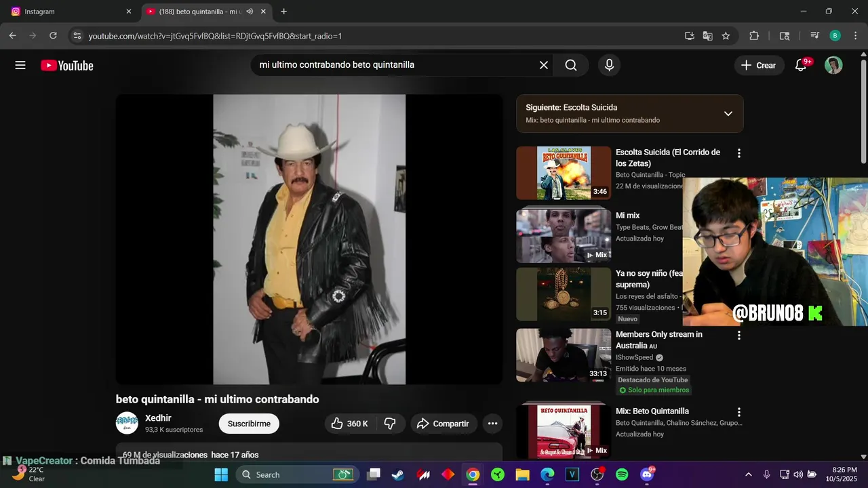Open File Explorer from the taskbar

click(x=522, y=474)
